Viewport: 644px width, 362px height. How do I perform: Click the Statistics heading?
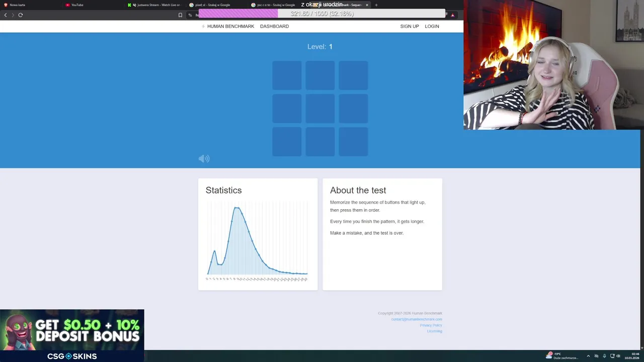point(223,190)
